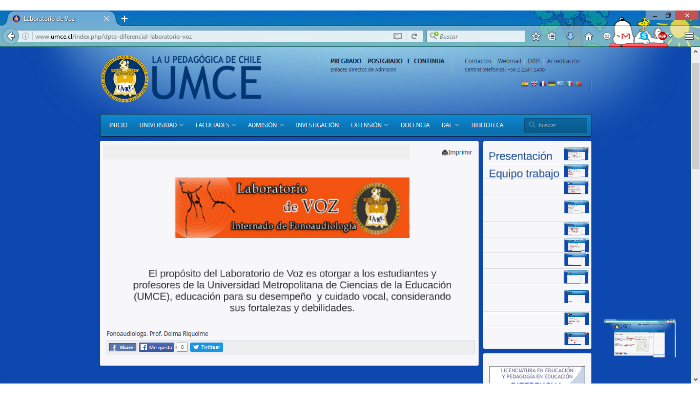Image resolution: width=700 pixels, height=394 pixels.
Task: Close the Laboratorio de Voz tab
Action: click(106, 19)
